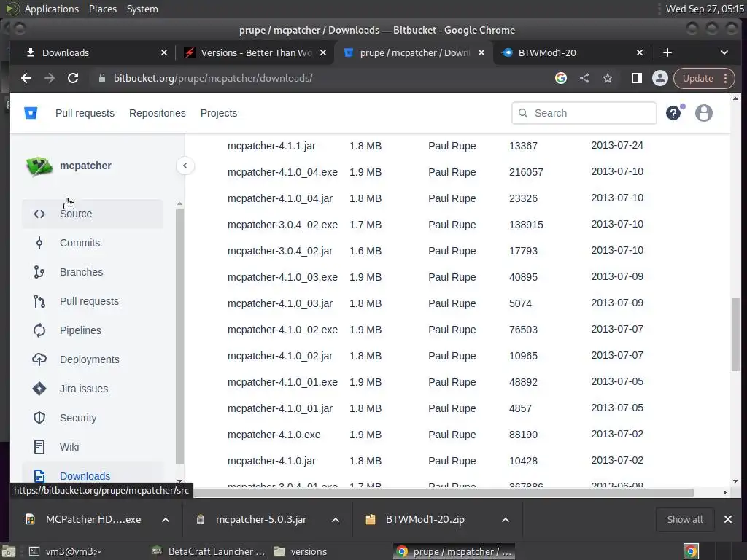Click the mcpatcher repository avatar
The height and width of the screenshot is (560, 747).
coord(39,166)
